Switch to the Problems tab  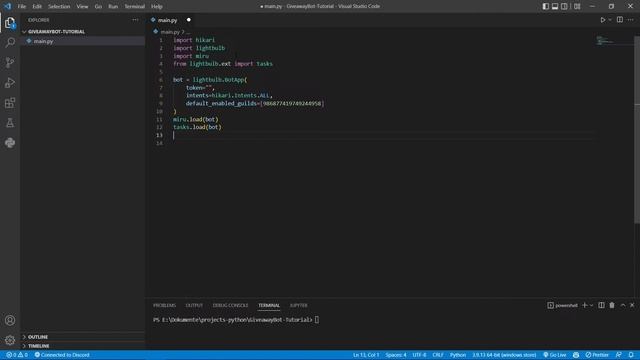point(164,305)
